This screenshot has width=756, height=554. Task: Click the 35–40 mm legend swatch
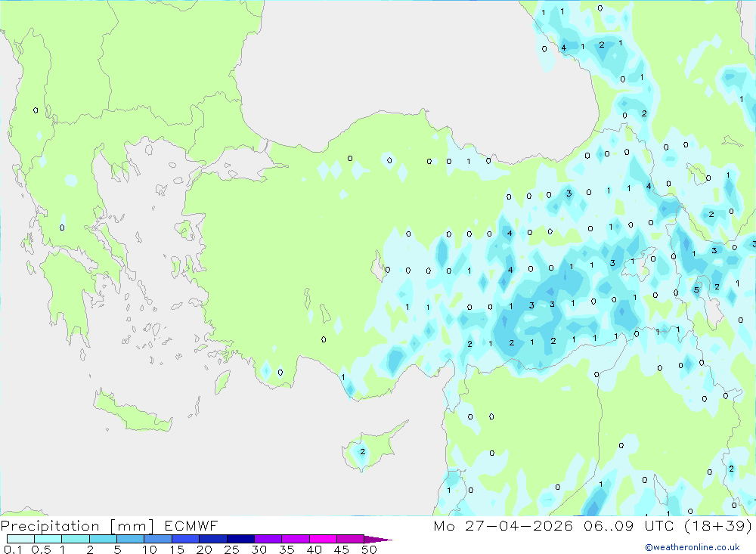(x=296, y=539)
